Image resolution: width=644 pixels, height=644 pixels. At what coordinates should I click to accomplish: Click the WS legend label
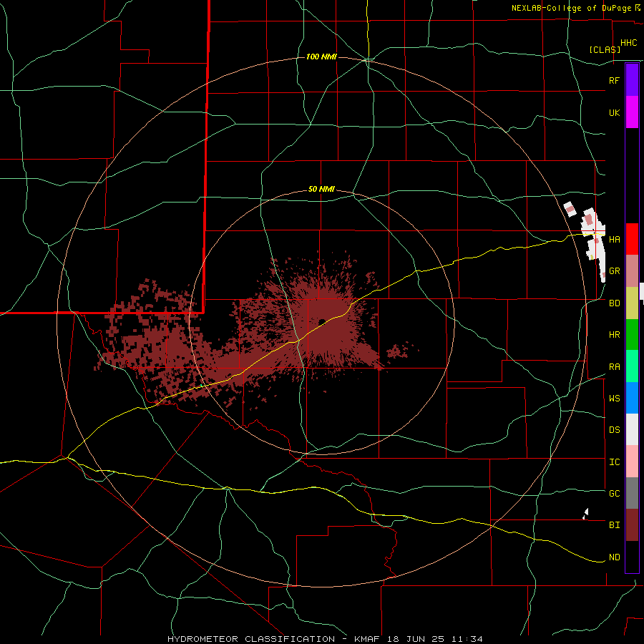click(614, 399)
